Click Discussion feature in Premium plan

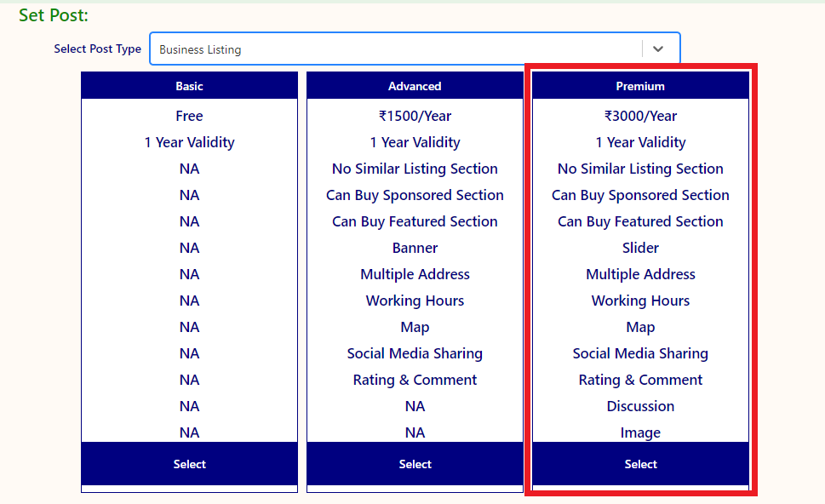(x=640, y=406)
